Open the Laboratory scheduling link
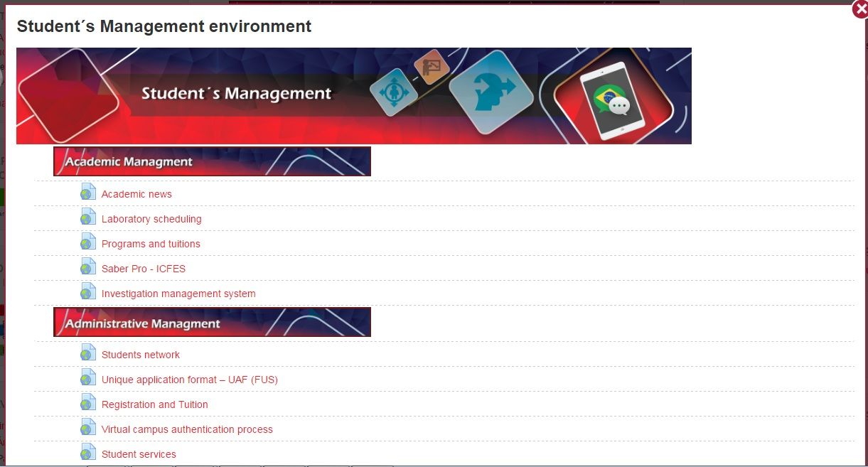Image resolution: width=868 pixels, height=467 pixels. (x=151, y=219)
